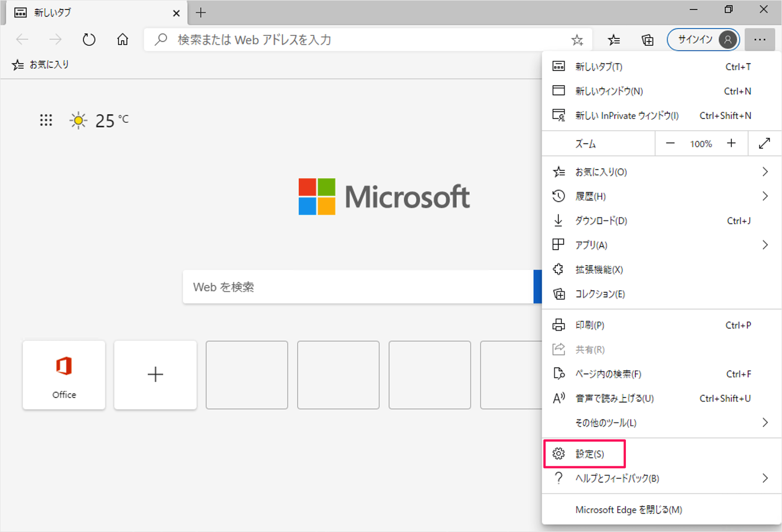Open コレクション(E) menu item
Screen dimensions: 782x532
(x=661, y=294)
